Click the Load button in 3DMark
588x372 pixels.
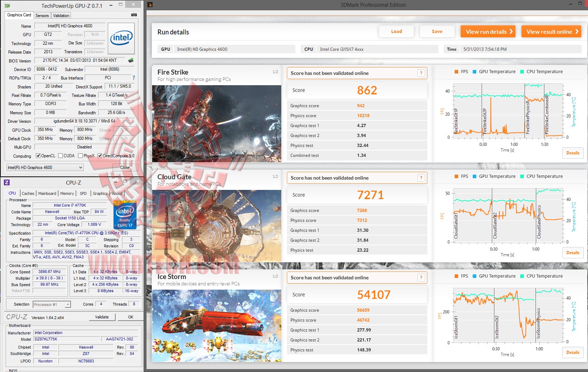(396, 32)
